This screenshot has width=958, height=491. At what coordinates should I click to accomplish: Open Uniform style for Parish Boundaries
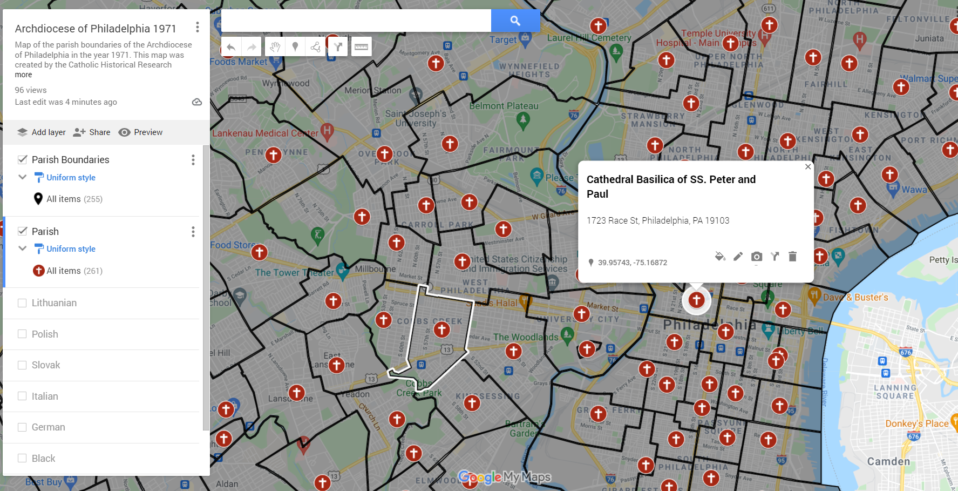tap(65, 178)
